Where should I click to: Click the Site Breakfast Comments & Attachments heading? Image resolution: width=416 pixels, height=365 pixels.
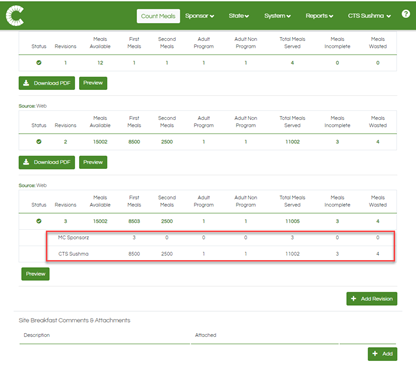pyautogui.click(x=74, y=320)
